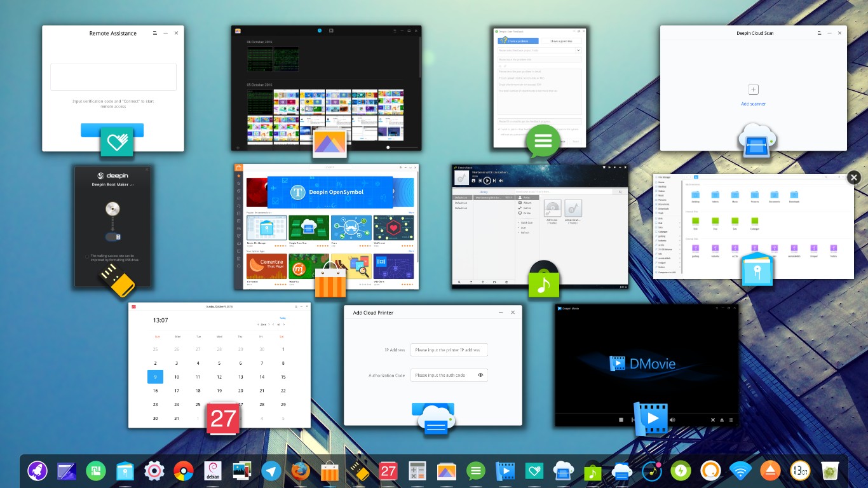Screen dimensions: 868x488
Task: Select highlighted date 9 in the Calendar
Action: pos(156,377)
